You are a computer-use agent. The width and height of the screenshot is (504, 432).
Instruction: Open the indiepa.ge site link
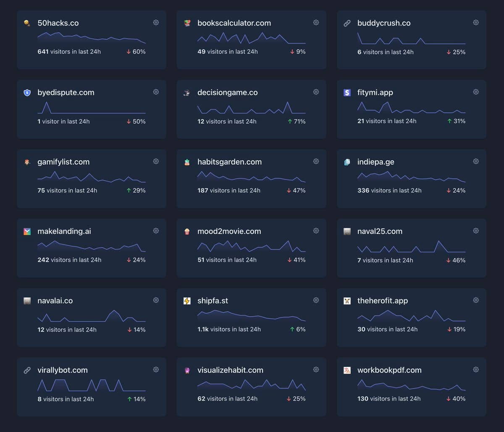(375, 162)
